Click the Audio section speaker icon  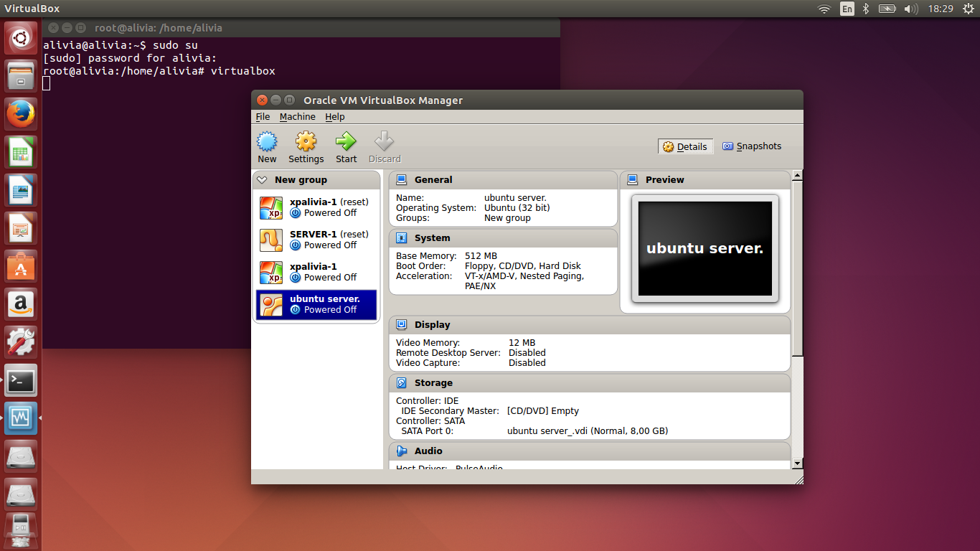coord(402,451)
